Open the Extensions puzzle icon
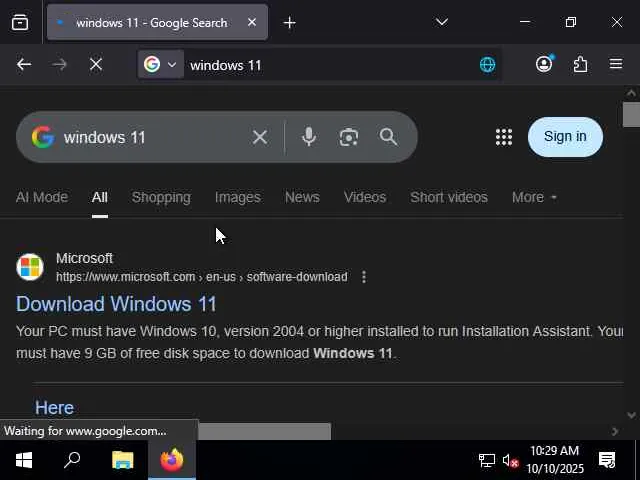The height and width of the screenshot is (480, 640). (x=580, y=64)
